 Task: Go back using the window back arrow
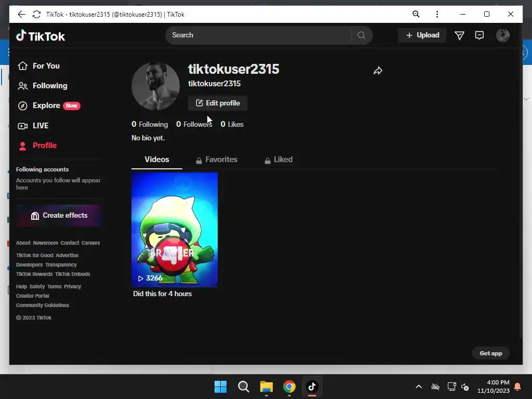[21, 14]
